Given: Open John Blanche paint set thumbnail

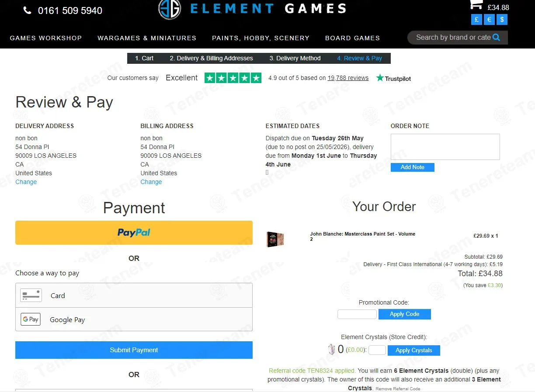Looking at the screenshot, I should click(x=275, y=239).
